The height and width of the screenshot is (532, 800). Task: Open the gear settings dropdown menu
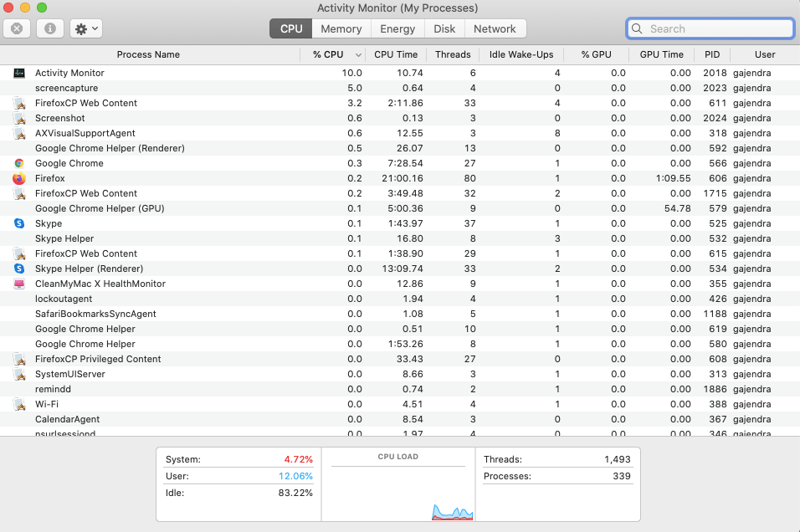coord(85,28)
